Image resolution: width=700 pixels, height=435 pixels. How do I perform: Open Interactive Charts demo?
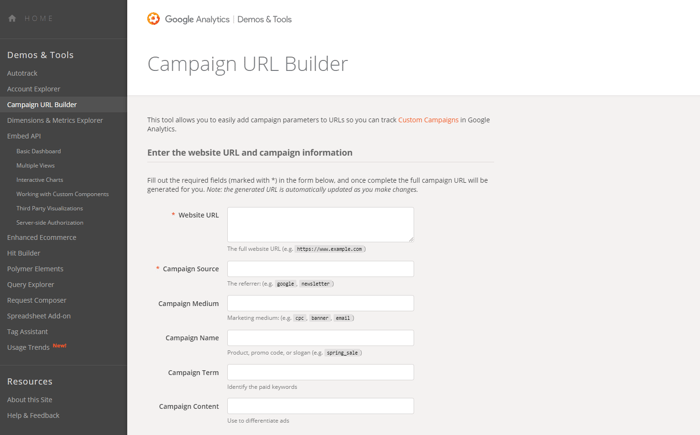point(40,180)
